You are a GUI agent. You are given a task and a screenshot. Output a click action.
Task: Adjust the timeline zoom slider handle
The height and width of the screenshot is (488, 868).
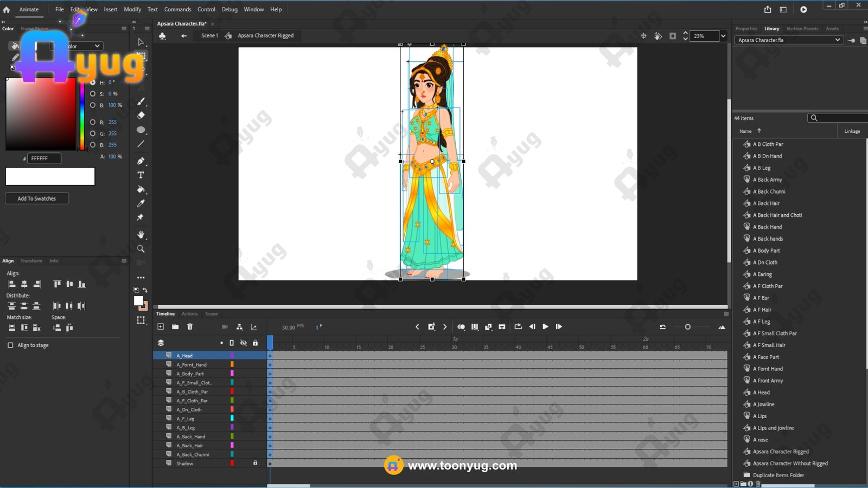pyautogui.click(x=687, y=327)
